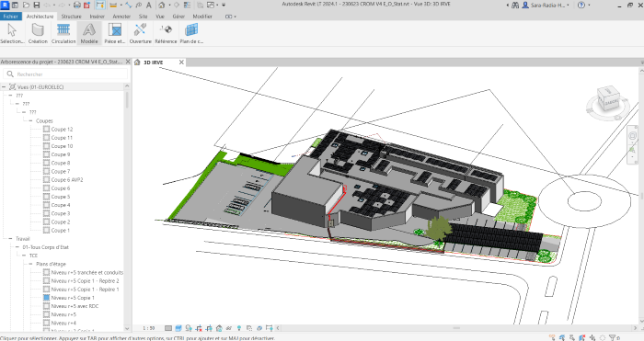This screenshot has height=341, width=644.
Task: Select the Niveau r+5 Copie 1 view box
Action: tap(46, 298)
